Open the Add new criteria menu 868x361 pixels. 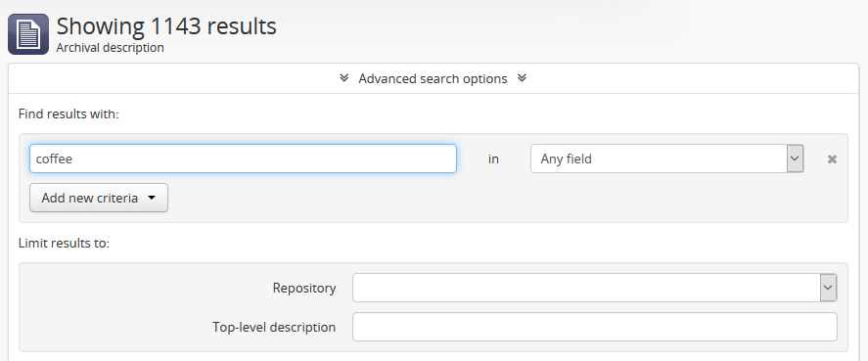click(99, 198)
